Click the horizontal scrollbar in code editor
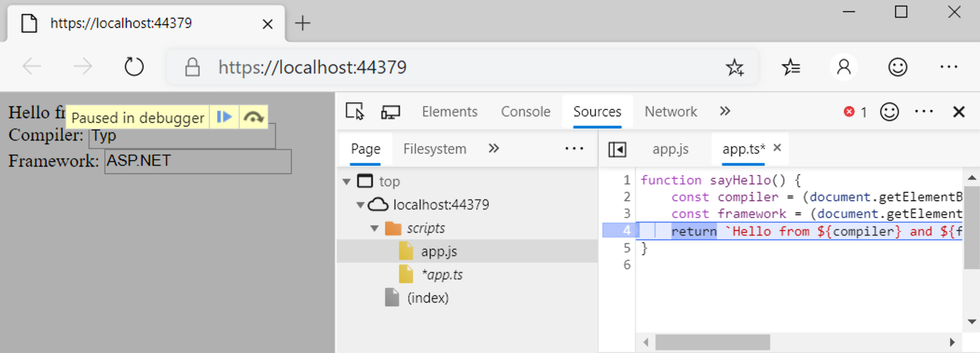Screen dimensions: 980x353 [712, 342]
